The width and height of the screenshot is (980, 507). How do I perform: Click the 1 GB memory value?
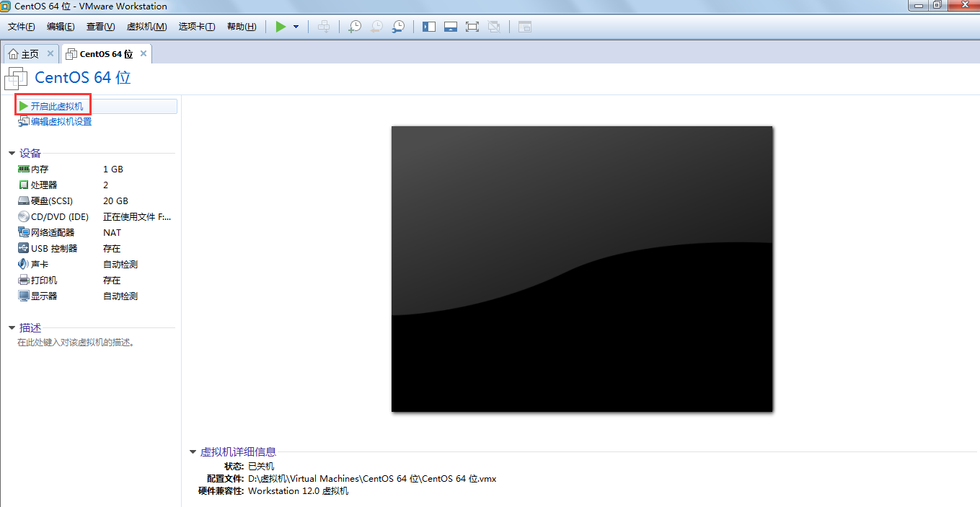click(x=113, y=169)
